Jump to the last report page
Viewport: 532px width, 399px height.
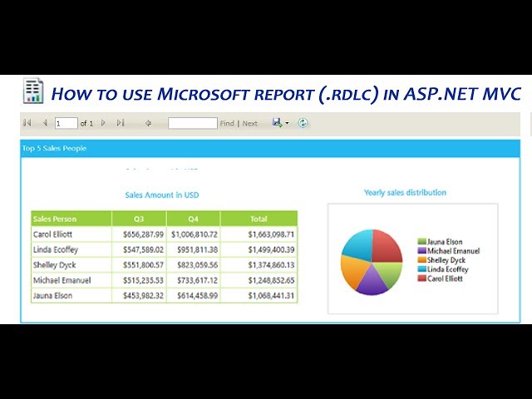tap(121, 123)
